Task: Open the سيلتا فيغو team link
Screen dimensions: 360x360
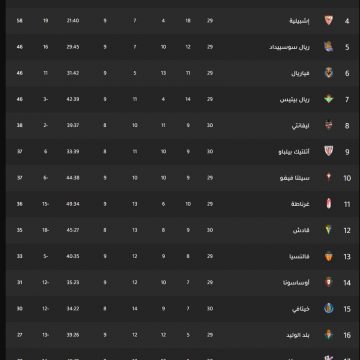Action: point(295,178)
